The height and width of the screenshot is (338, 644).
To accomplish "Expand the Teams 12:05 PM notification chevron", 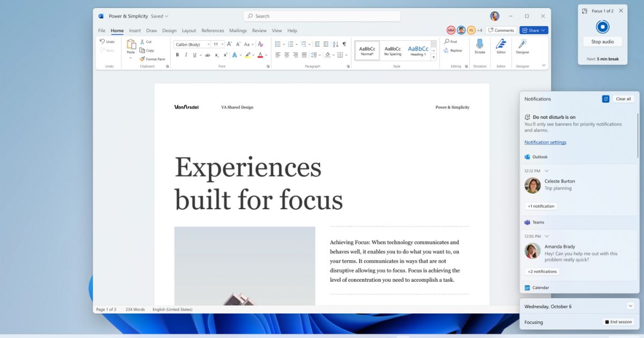I will click(x=546, y=236).
